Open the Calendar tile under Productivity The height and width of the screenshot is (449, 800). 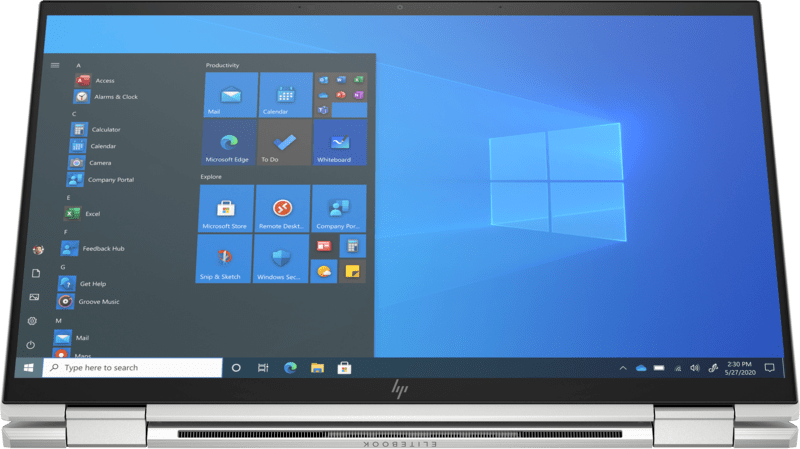coord(286,95)
